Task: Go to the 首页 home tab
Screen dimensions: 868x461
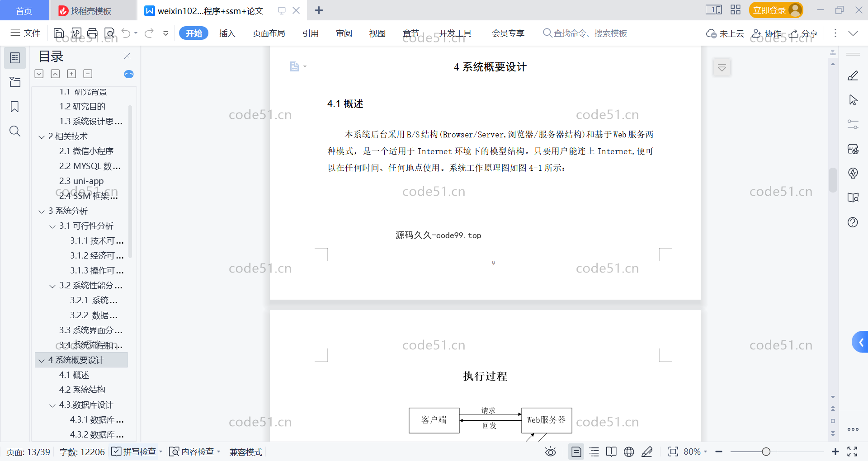Action: pyautogui.click(x=24, y=10)
